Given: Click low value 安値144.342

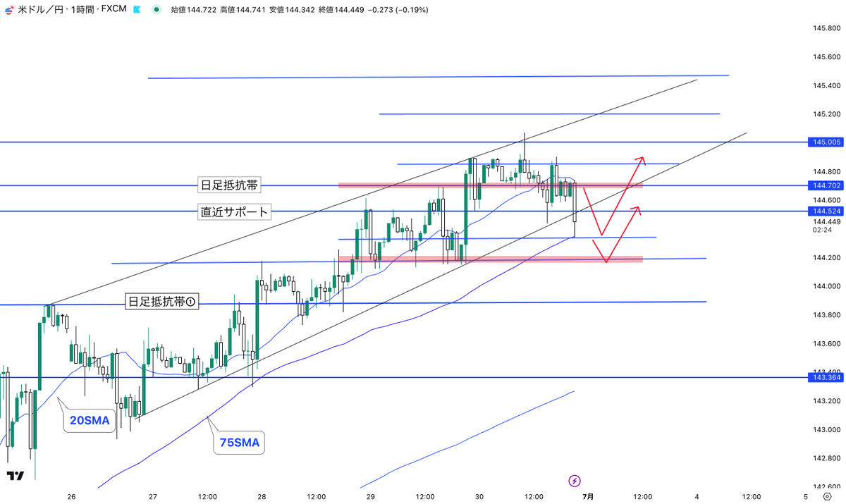Looking at the screenshot, I should point(291,10).
